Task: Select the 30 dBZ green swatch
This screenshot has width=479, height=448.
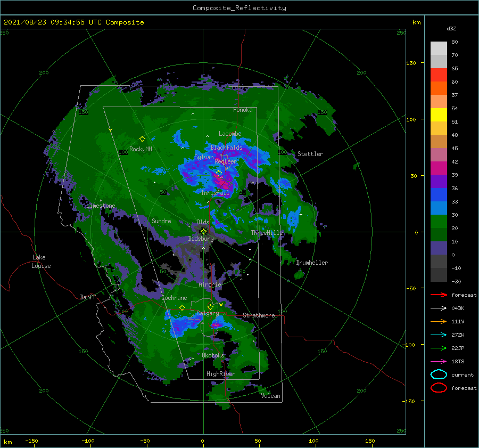Action: (x=439, y=221)
